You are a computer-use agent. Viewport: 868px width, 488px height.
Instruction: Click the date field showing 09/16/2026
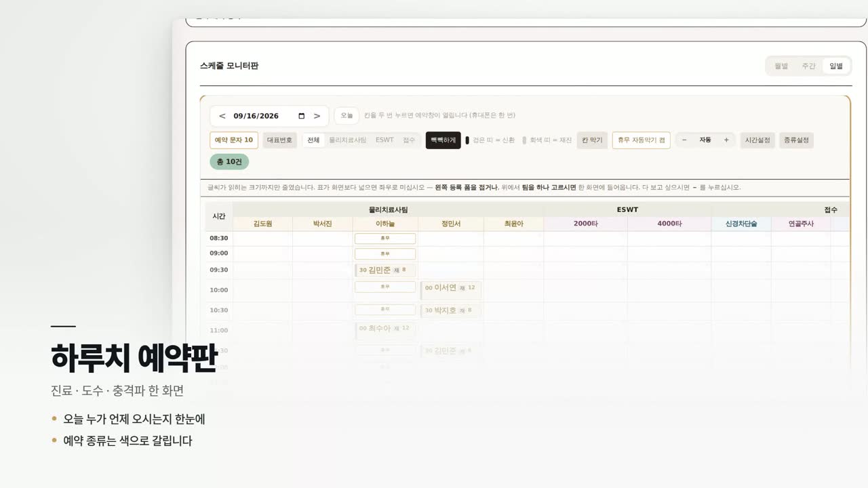[269, 116]
